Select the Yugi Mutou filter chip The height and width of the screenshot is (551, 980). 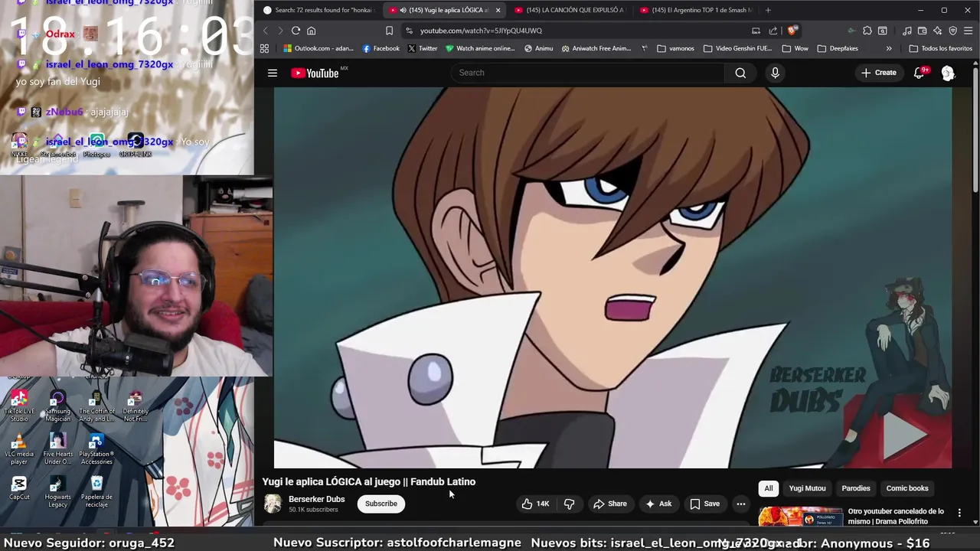pyautogui.click(x=807, y=488)
